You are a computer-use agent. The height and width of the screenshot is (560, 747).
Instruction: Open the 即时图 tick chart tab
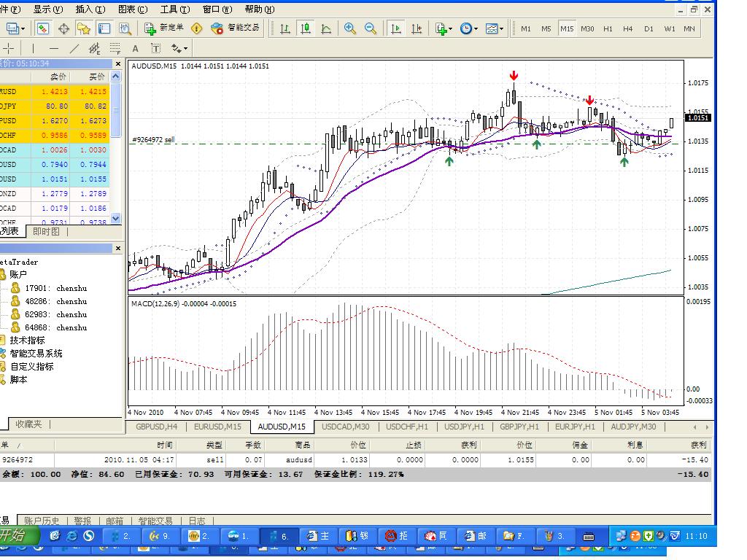(x=46, y=231)
